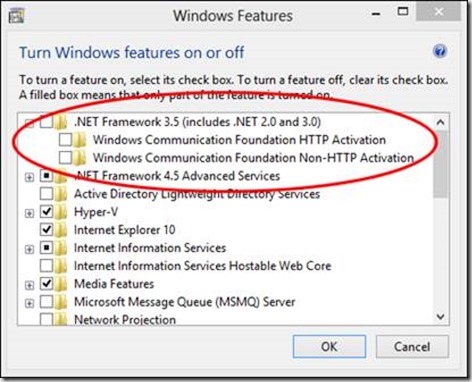
Task: Click the OK button
Action: click(x=329, y=347)
